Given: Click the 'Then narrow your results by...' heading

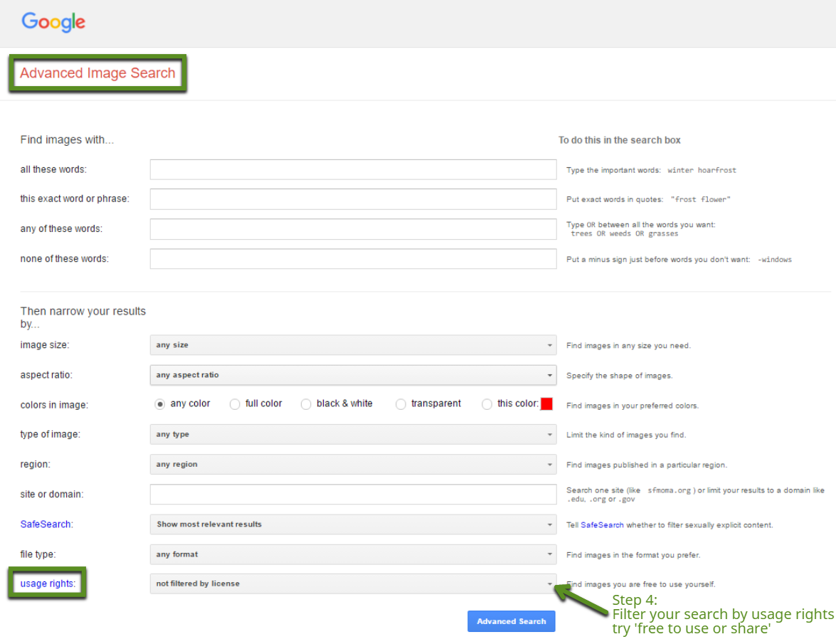Looking at the screenshot, I should [83, 317].
